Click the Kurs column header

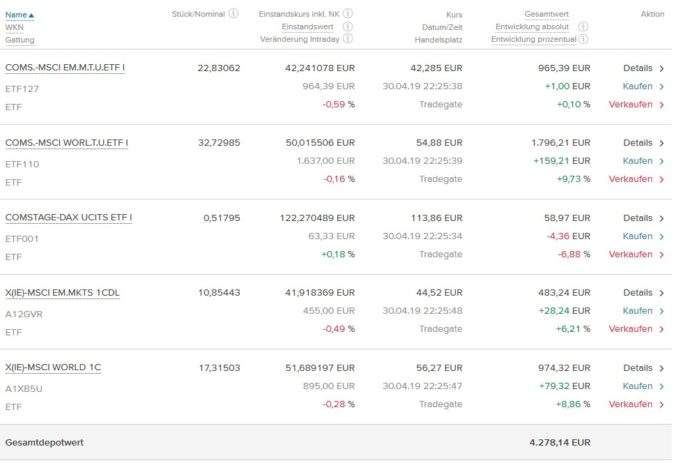[x=454, y=15]
